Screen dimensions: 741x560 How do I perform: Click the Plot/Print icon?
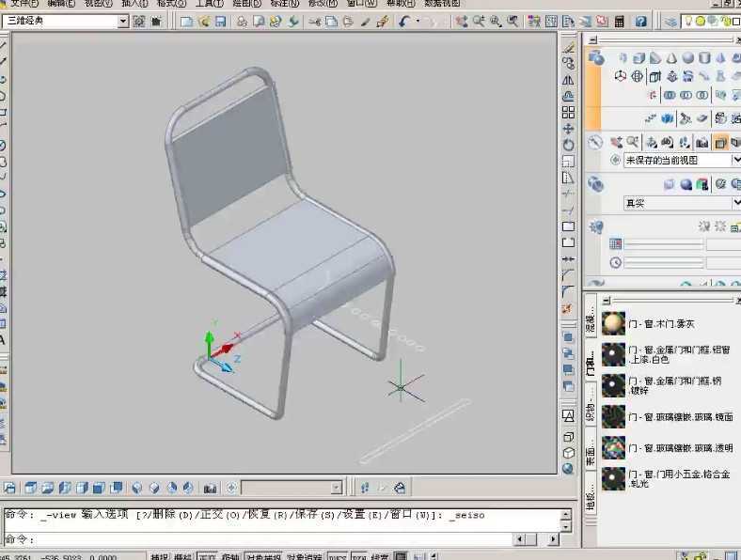(242, 22)
